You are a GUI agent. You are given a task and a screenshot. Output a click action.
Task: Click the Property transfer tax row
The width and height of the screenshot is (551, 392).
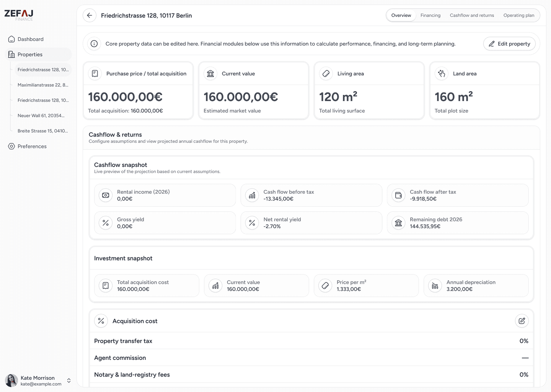311,341
